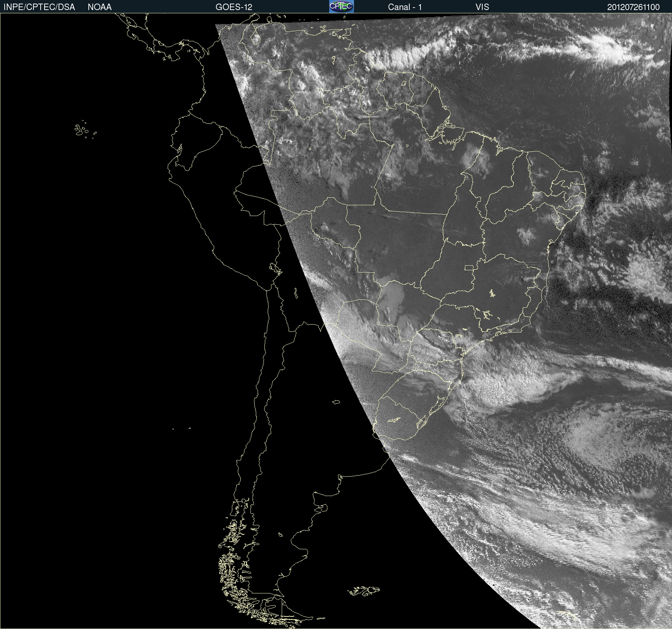Click the GOES-12 satellite label

[x=234, y=7]
